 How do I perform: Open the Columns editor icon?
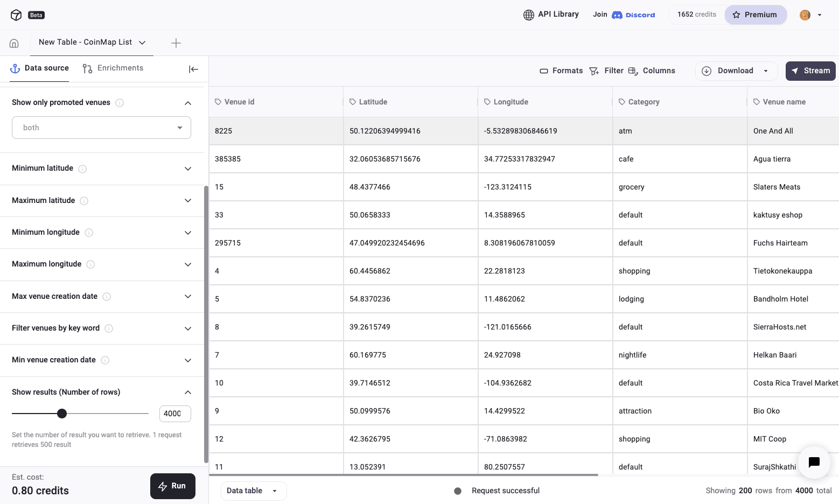pos(633,71)
